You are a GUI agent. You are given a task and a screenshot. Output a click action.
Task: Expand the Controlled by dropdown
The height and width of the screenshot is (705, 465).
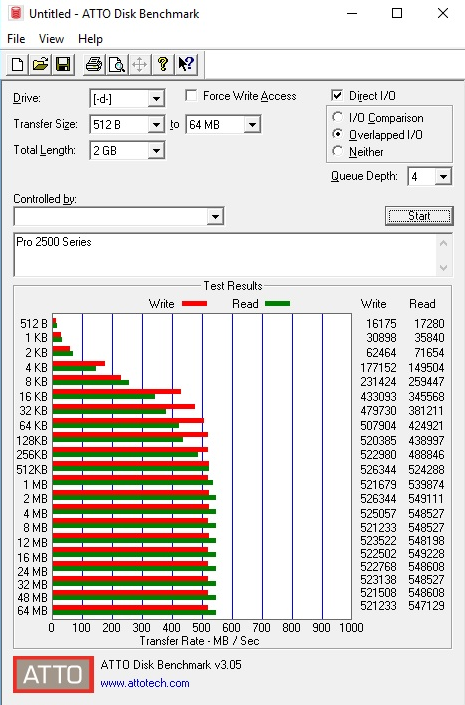click(215, 217)
